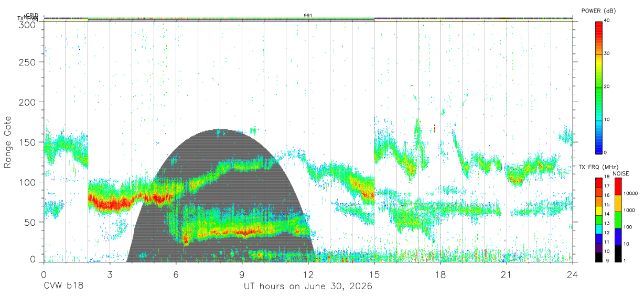Click the 21 hour tick on UT axis

click(507, 274)
